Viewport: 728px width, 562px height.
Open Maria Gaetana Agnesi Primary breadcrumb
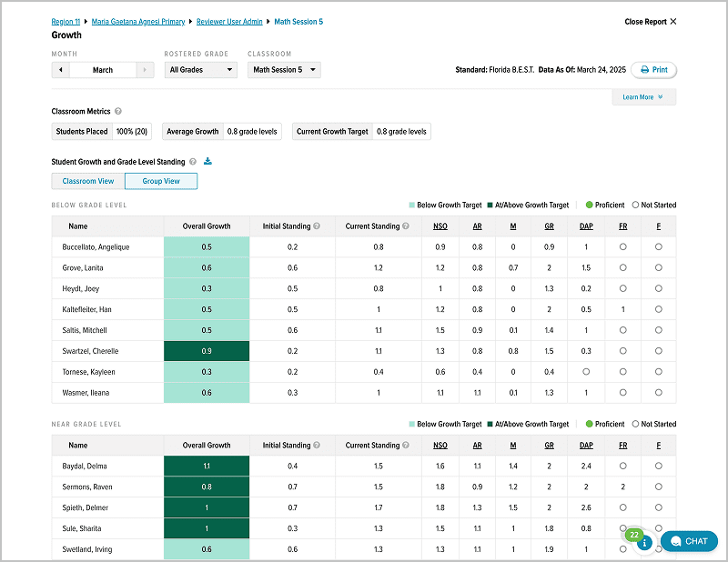coord(136,21)
